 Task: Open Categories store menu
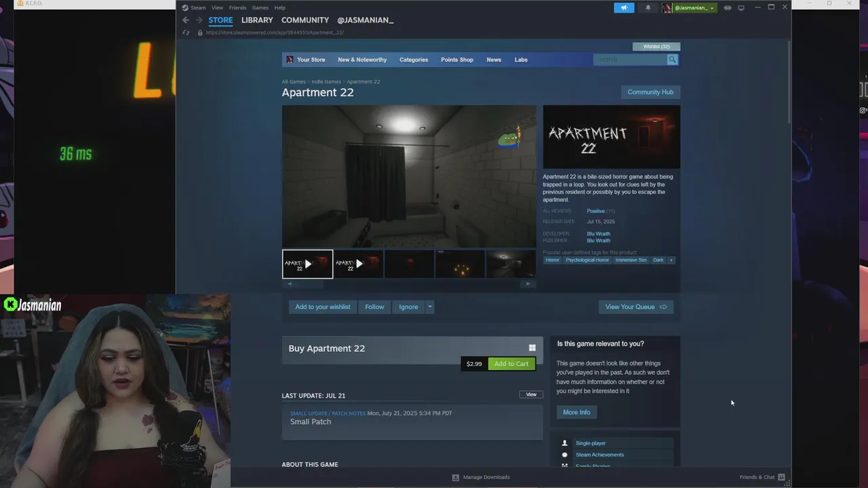pos(414,60)
